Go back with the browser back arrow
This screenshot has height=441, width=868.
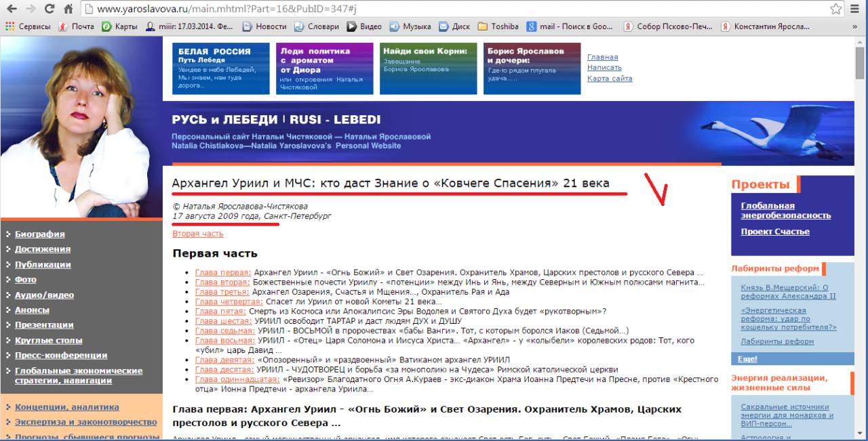tap(10, 9)
